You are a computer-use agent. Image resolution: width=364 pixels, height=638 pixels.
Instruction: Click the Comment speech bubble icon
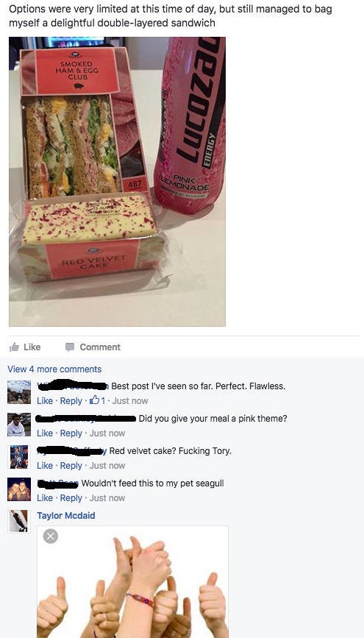tap(70, 347)
